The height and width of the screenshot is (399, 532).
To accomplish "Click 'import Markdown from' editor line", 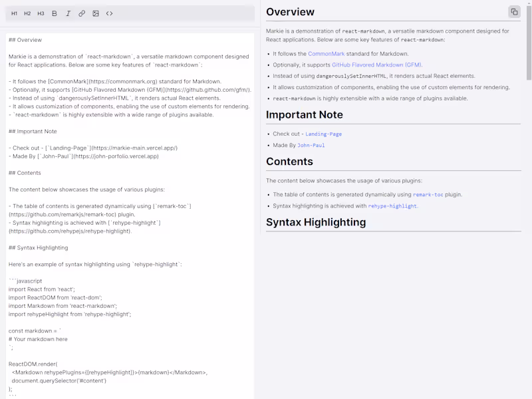I will [63, 306].
